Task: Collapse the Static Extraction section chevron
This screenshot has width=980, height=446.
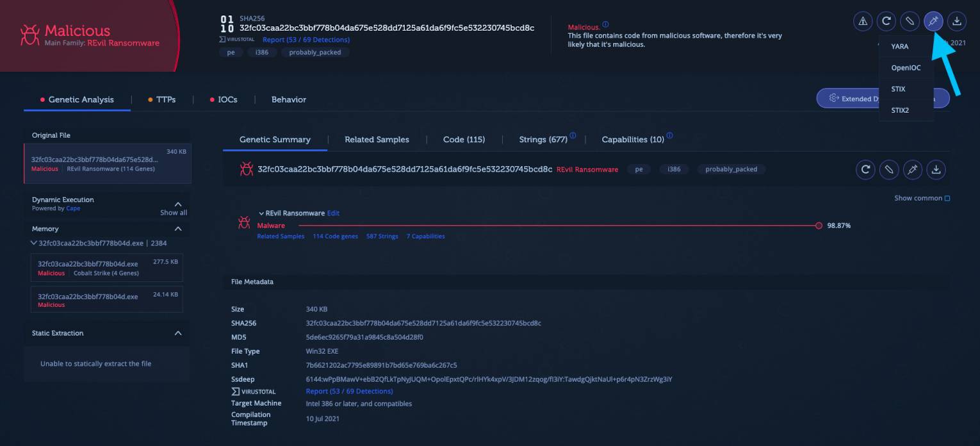Action: [x=178, y=333]
